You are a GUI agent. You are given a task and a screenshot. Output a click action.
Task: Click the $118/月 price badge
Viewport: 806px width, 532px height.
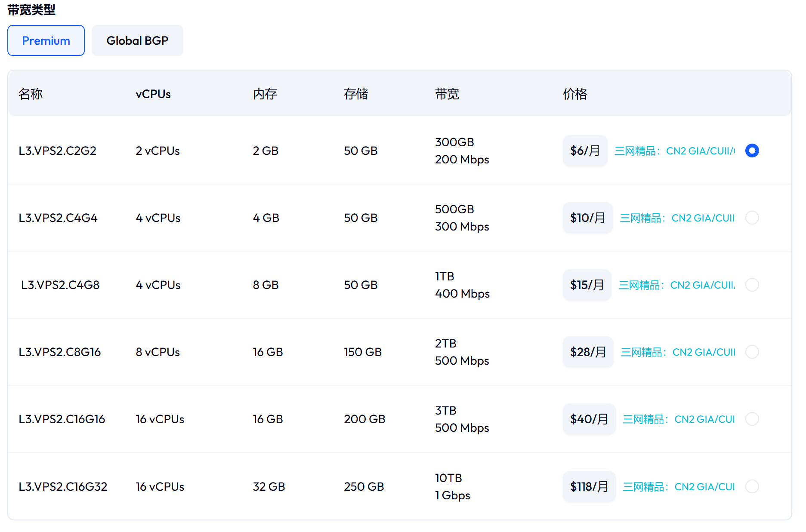[589, 486]
